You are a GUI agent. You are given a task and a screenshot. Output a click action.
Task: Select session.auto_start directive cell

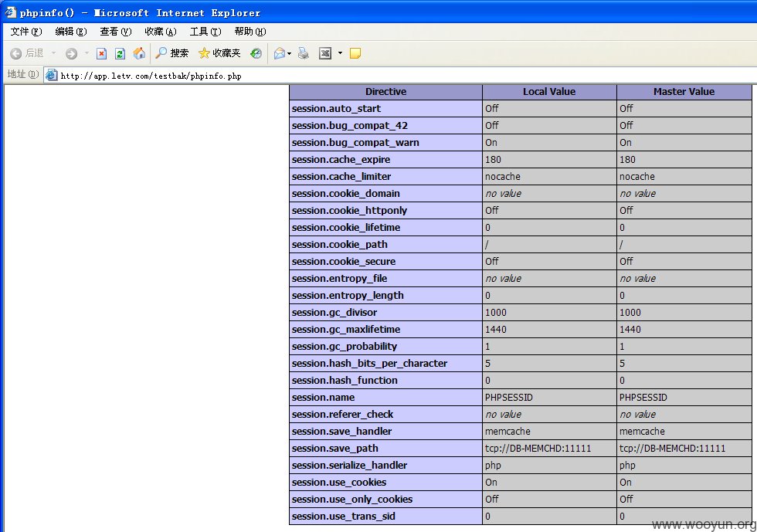(x=385, y=109)
